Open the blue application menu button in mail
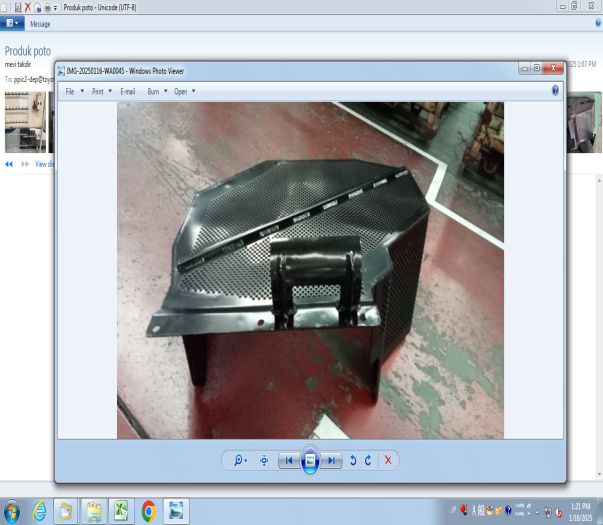The height and width of the screenshot is (525, 603). click(x=12, y=23)
